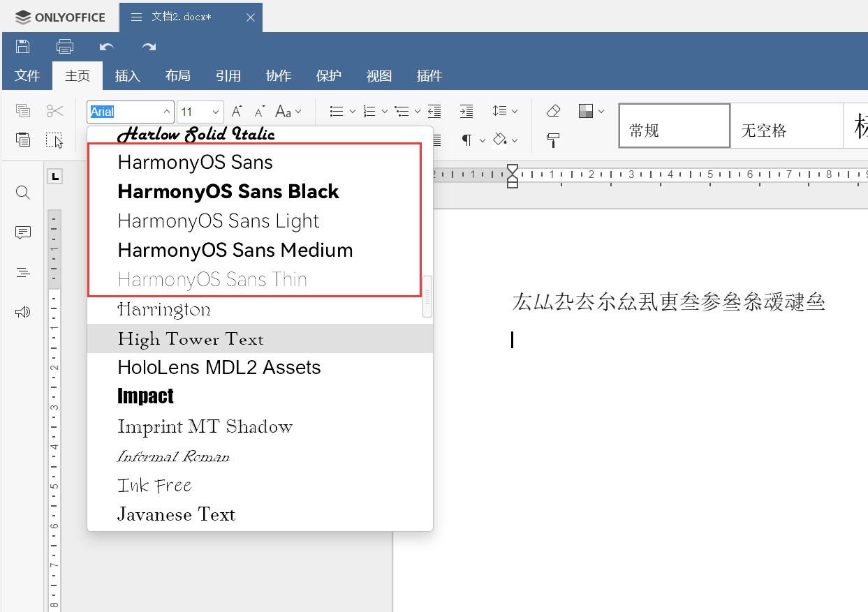Viewport: 868px width, 612px height.
Task: Select the Copy Style paint roller tool
Action: point(552,140)
